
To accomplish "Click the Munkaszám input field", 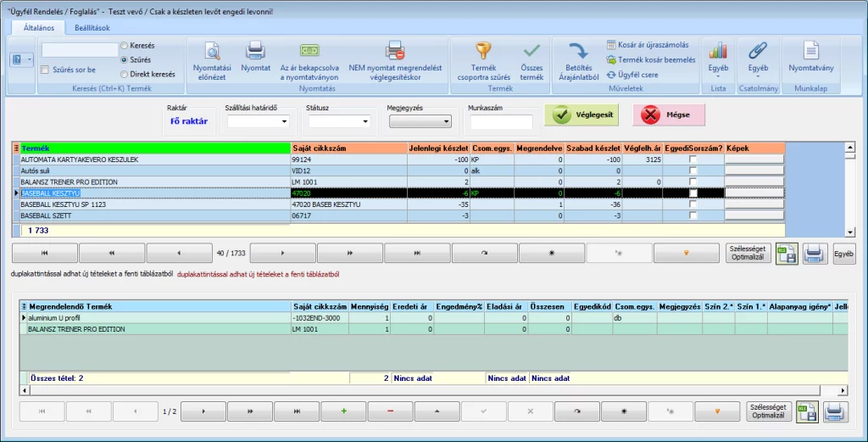I will pos(502,122).
